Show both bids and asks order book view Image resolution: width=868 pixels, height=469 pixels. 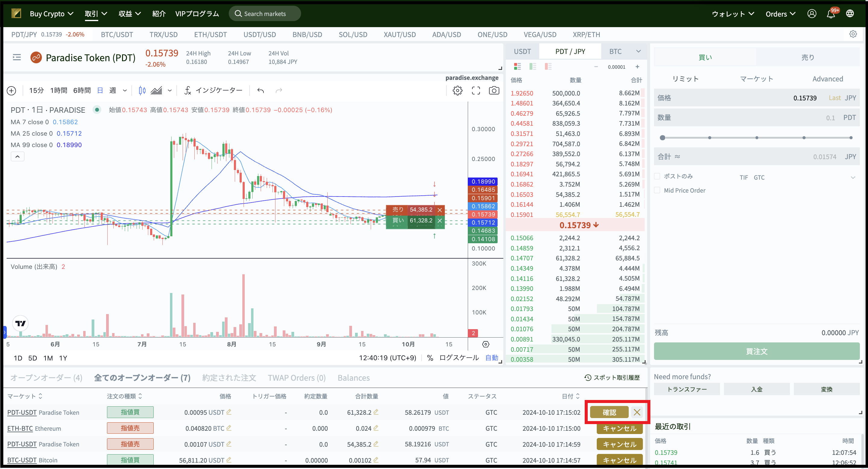pyautogui.click(x=517, y=66)
